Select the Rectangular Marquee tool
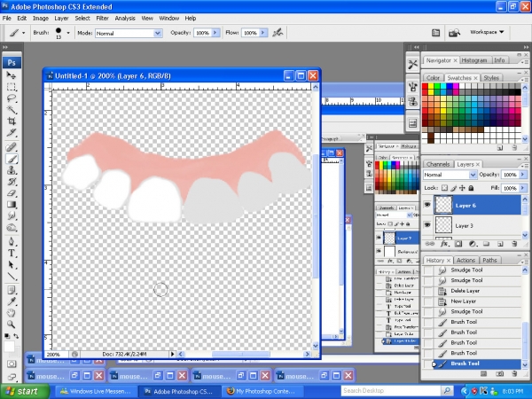 (x=12, y=87)
